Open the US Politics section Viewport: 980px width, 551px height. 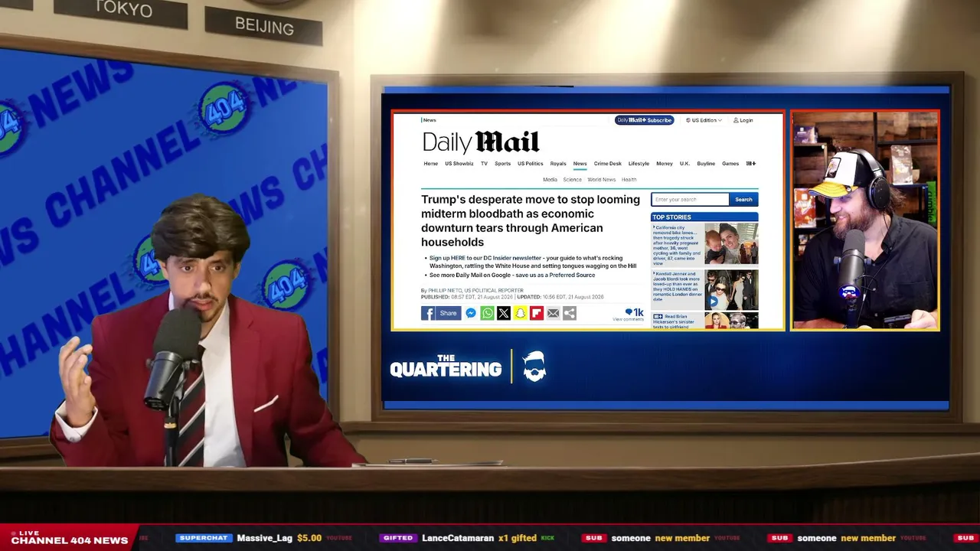click(x=530, y=163)
